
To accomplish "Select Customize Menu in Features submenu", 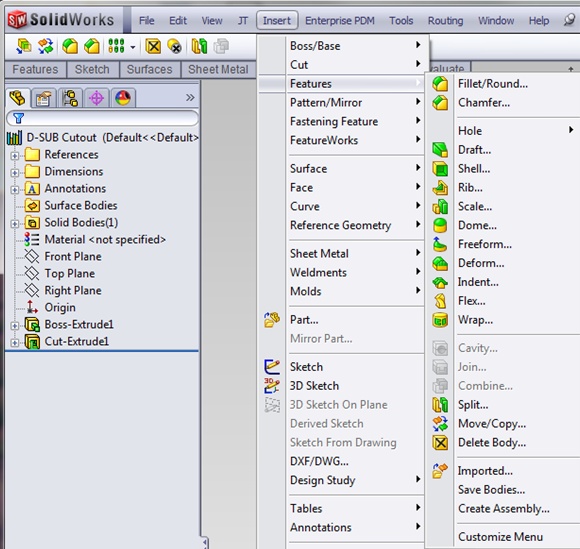I will 500,537.
